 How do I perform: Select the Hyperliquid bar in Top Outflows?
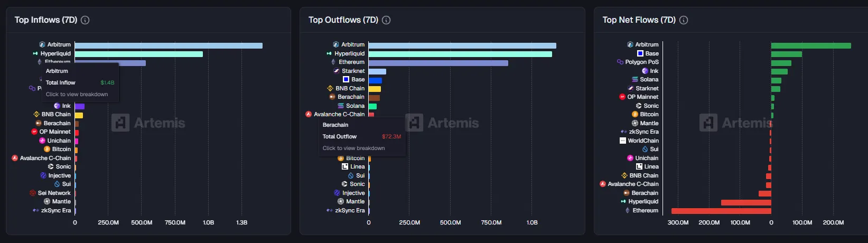460,54
